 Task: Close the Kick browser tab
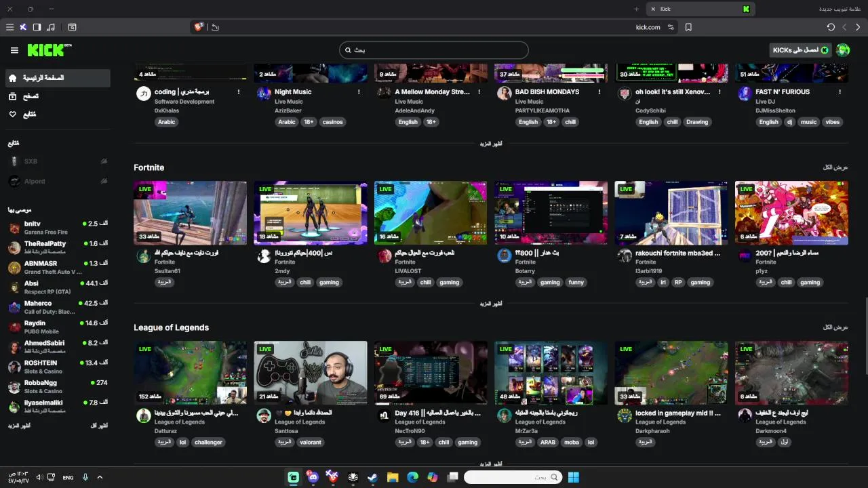coord(652,9)
